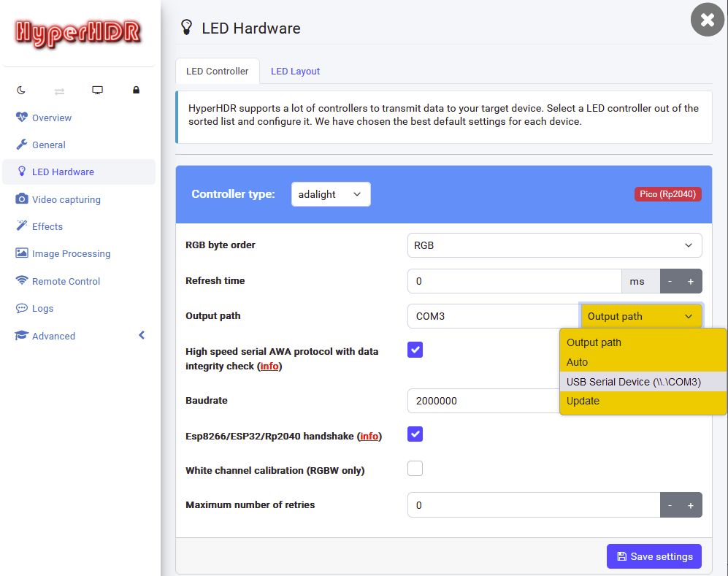Viewport: 728px width, 576px height.
Task: Click the padlock icon in sidebar
Action: (136, 90)
